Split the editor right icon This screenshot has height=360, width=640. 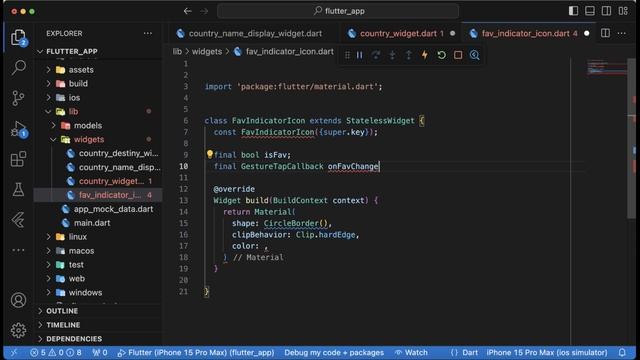pos(605,33)
